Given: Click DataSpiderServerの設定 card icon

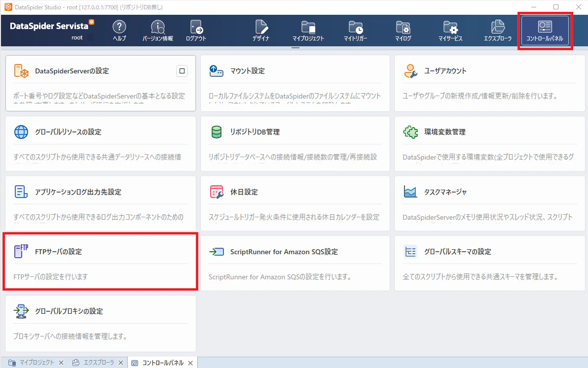Looking at the screenshot, I should click(x=21, y=71).
